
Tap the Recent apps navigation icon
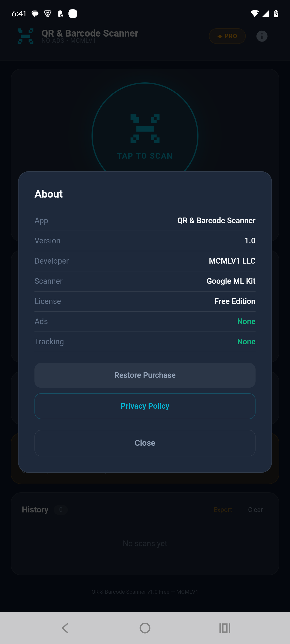(x=225, y=628)
